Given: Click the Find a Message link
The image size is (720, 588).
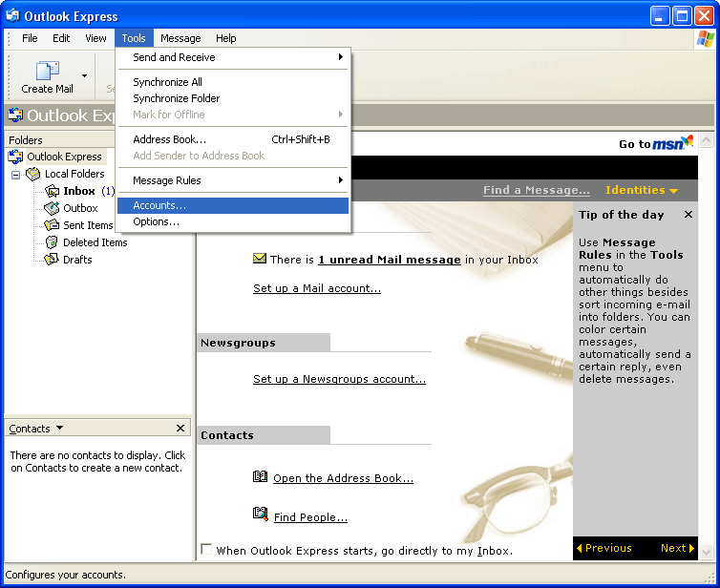Looking at the screenshot, I should click(x=536, y=190).
